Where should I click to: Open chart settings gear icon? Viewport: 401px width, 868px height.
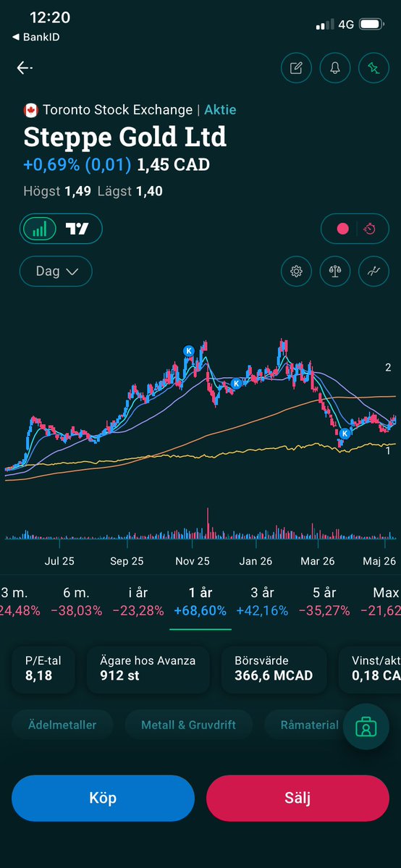[x=296, y=271]
